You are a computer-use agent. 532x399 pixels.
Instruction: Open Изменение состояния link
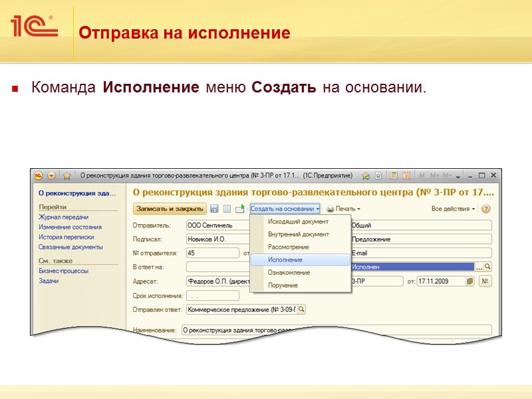click(70, 227)
